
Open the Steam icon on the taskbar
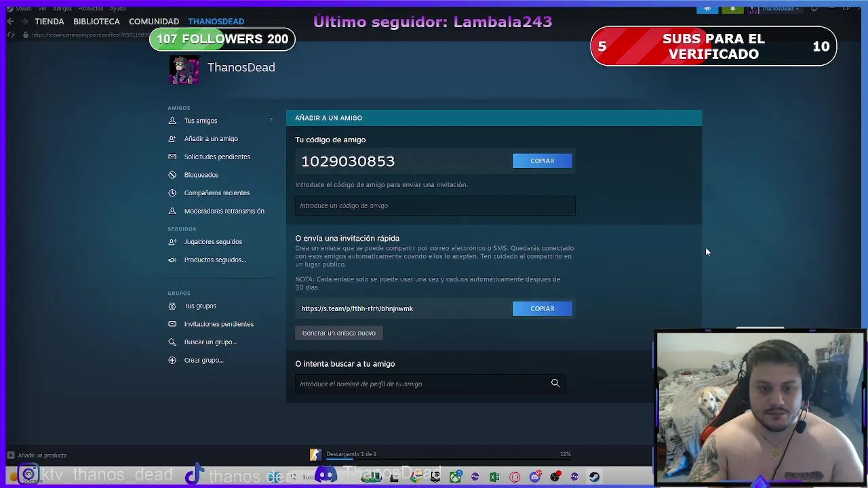pyautogui.click(x=594, y=477)
